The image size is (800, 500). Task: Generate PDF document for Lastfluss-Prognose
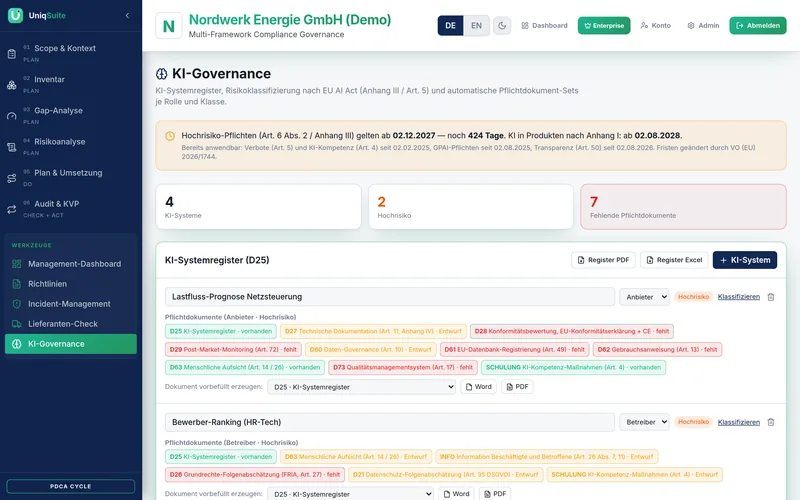517,387
